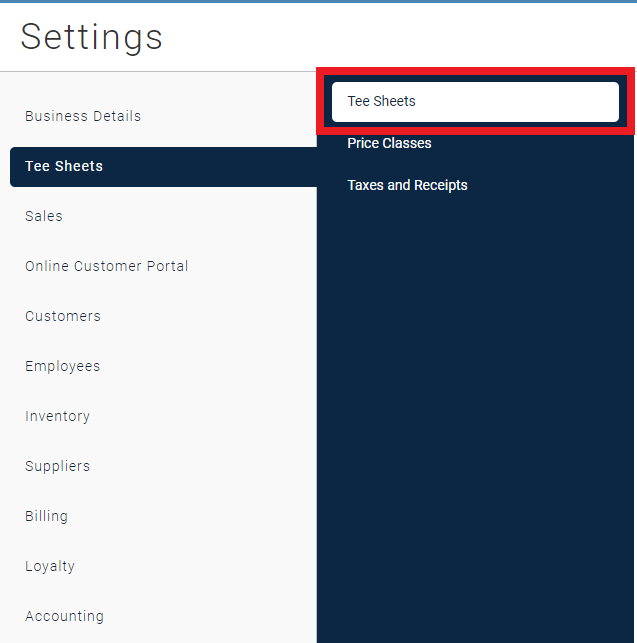
Task: Choose Tee Sheets in the submenu panel
Action: (x=475, y=102)
